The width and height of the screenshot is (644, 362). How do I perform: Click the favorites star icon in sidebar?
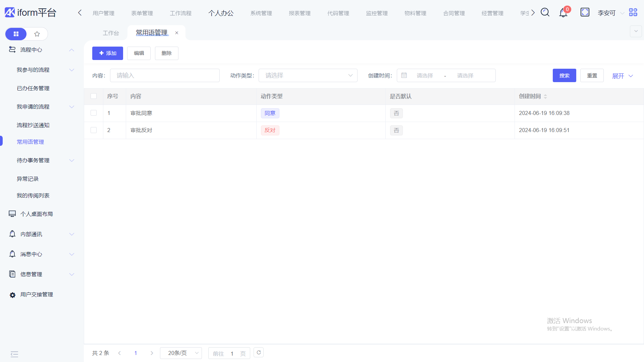click(37, 34)
